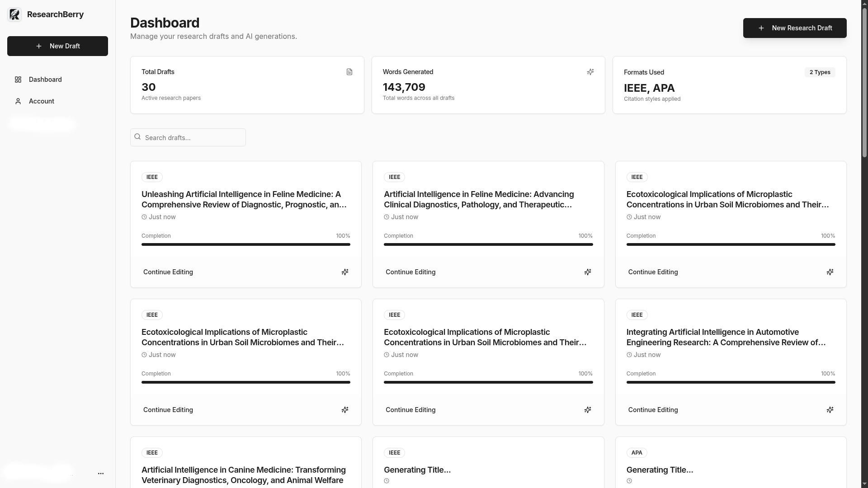Click the New Draft sidebar button
868x488 pixels.
pyautogui.click(x=57, y=46)
